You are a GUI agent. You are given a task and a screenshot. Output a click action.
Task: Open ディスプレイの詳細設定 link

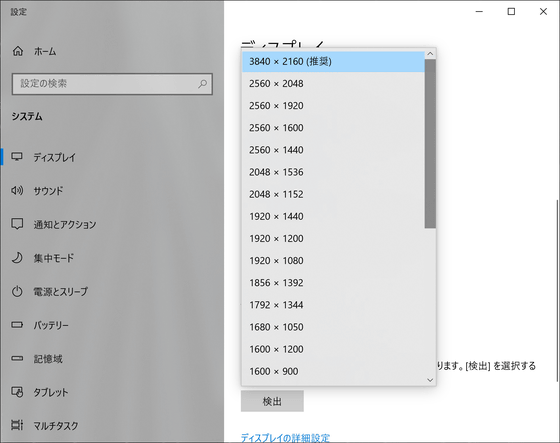tap(285, 438)
